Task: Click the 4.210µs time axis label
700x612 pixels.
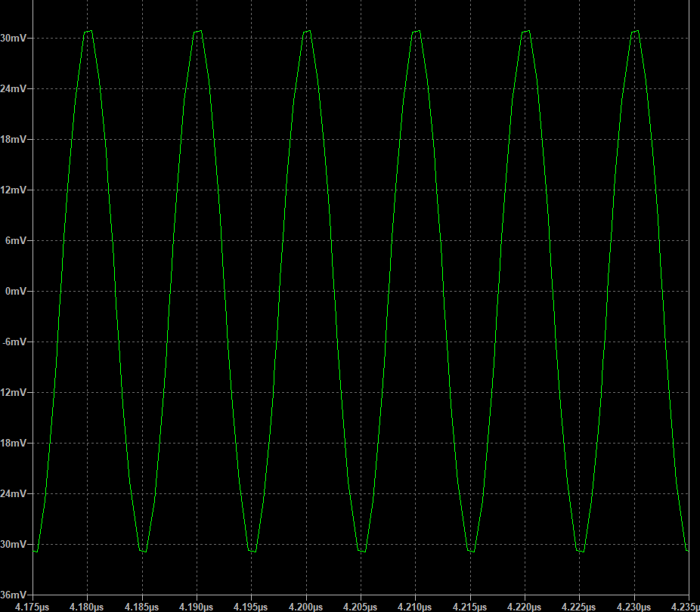Action: [416, 606]
